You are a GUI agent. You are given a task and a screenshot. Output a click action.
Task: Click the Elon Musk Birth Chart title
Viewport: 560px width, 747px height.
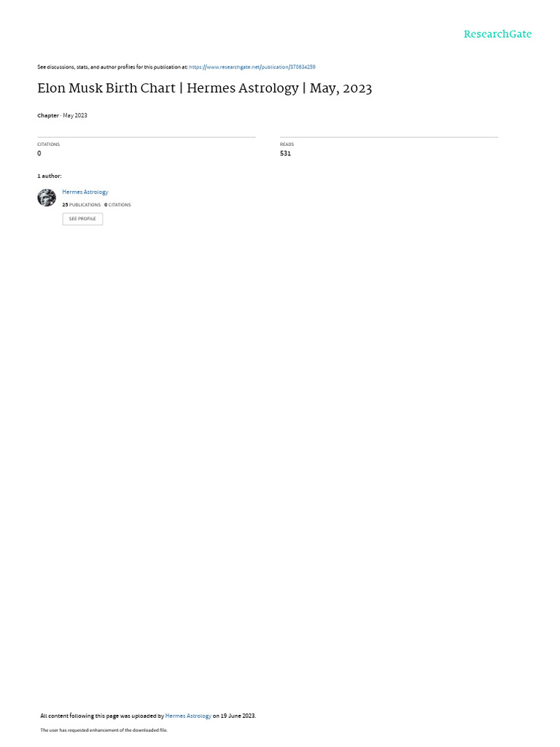click(204, 88)
